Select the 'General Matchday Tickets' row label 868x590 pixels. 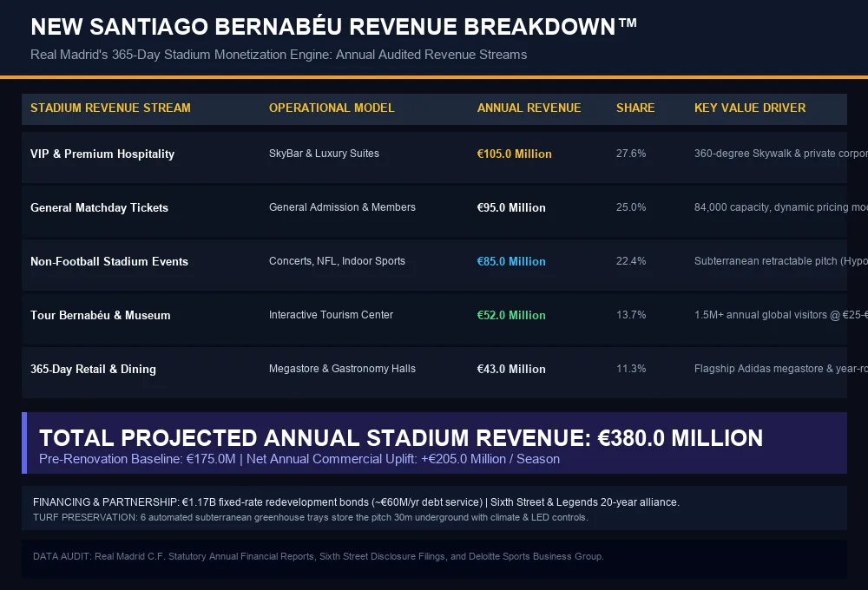point(99,207)
